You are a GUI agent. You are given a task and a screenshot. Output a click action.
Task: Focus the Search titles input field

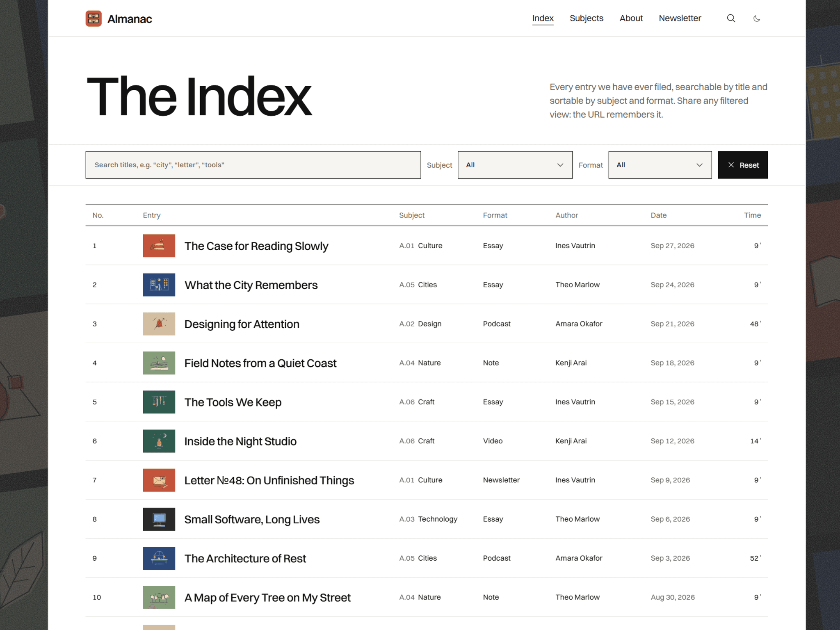pyautogui.click(x=253, y=165)
